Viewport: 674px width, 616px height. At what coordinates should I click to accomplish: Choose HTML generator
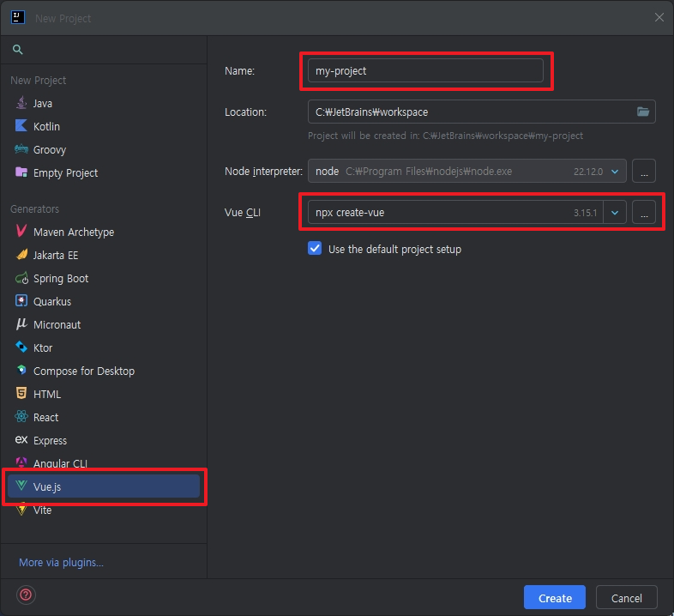(104, 395)
